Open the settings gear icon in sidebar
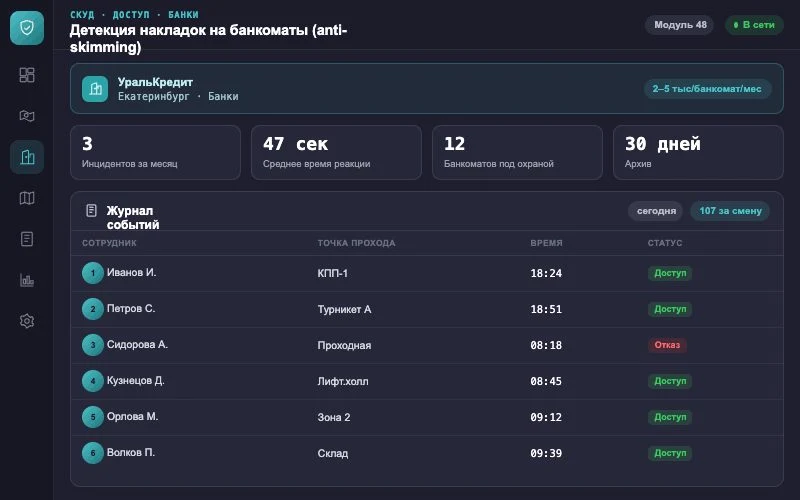 coord(27,321)
